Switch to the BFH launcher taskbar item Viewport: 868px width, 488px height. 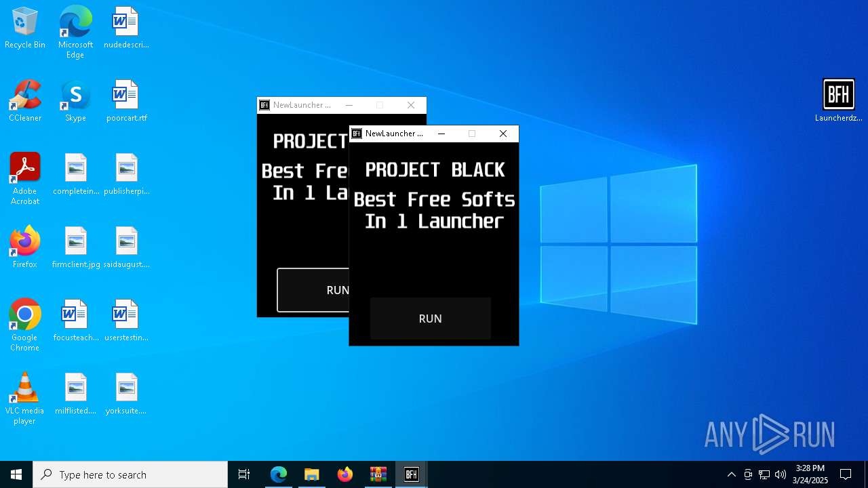tap(412, 474)
